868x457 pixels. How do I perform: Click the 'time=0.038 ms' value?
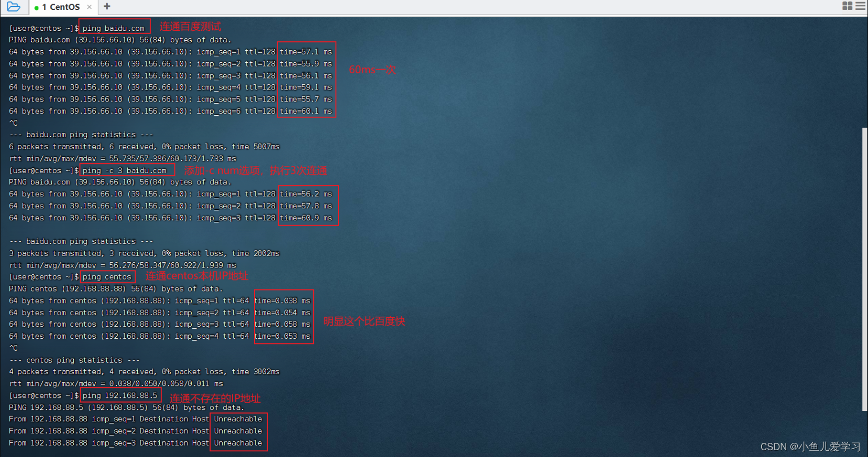click(x=282, y=300)
